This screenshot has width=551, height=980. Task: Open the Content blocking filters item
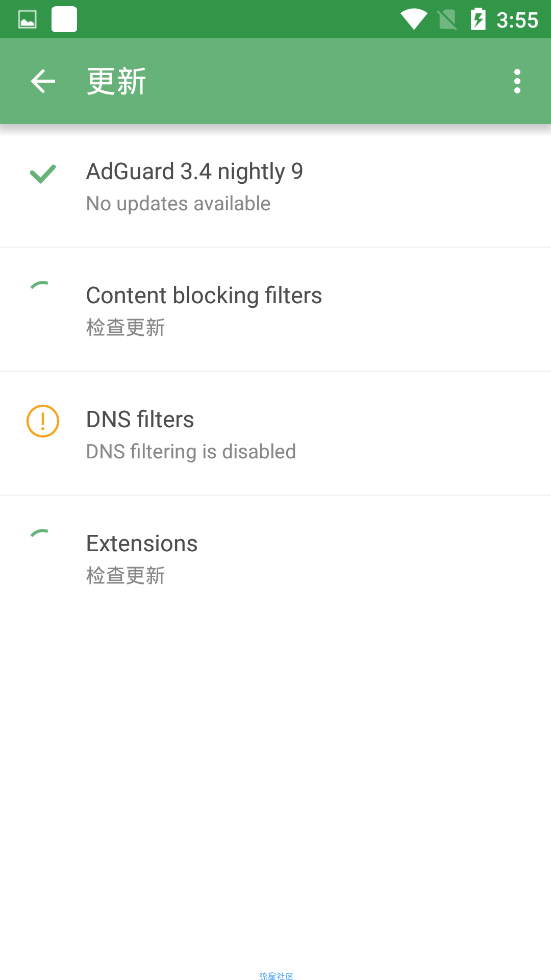(x=275, y=310)
